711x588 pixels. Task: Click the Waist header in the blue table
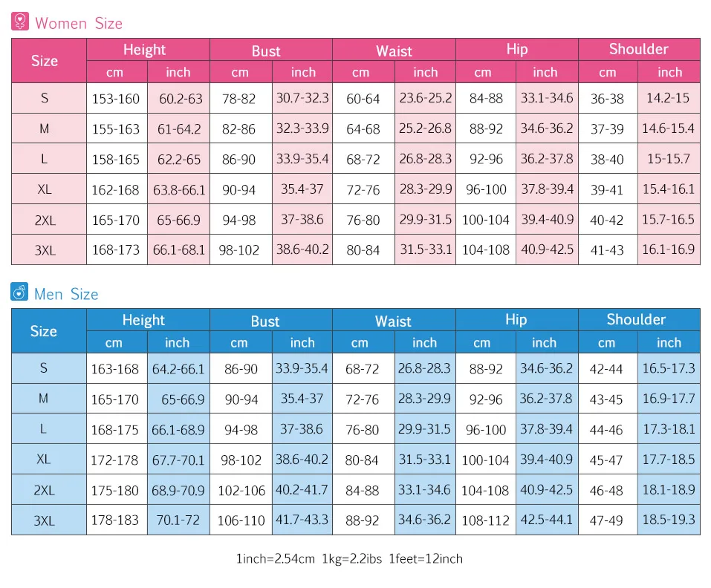393,321
